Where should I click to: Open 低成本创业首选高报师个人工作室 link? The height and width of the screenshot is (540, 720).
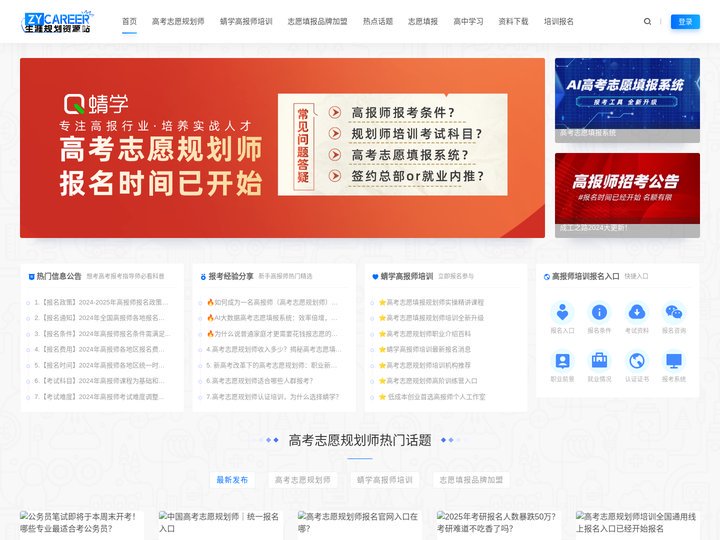pyautogui.click(x=432, y=397)
